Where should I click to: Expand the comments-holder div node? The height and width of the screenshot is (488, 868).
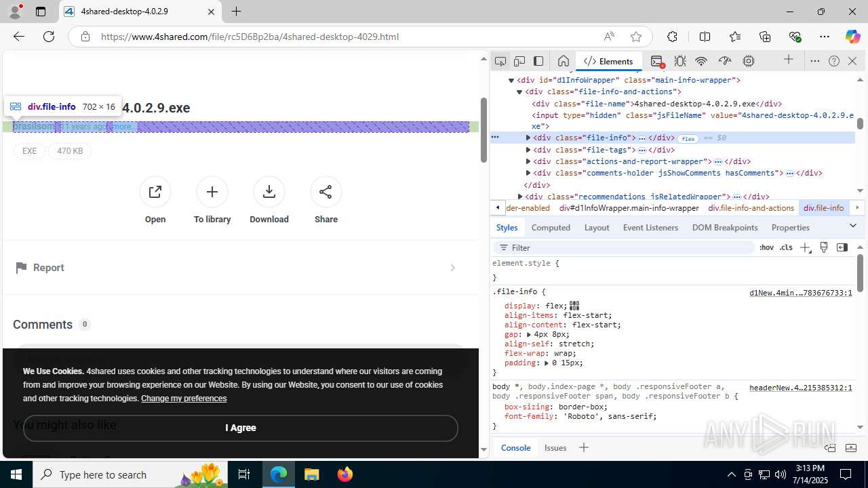coord(528,173)
